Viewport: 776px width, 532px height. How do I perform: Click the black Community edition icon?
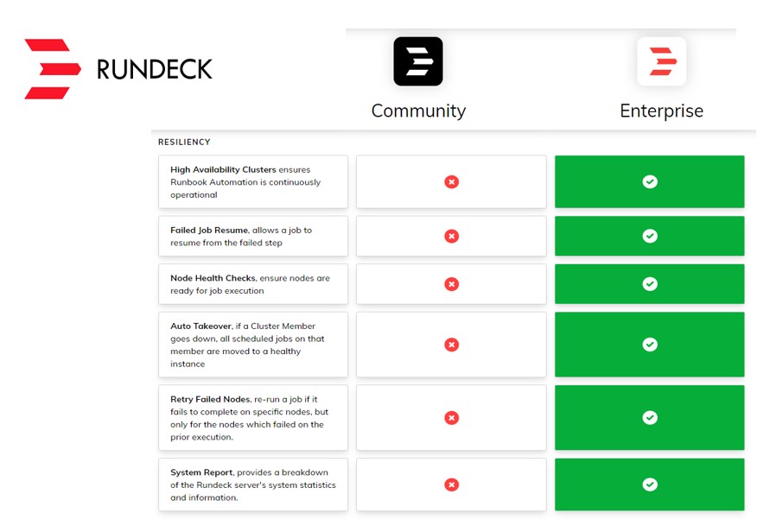[x=418, y=61]
